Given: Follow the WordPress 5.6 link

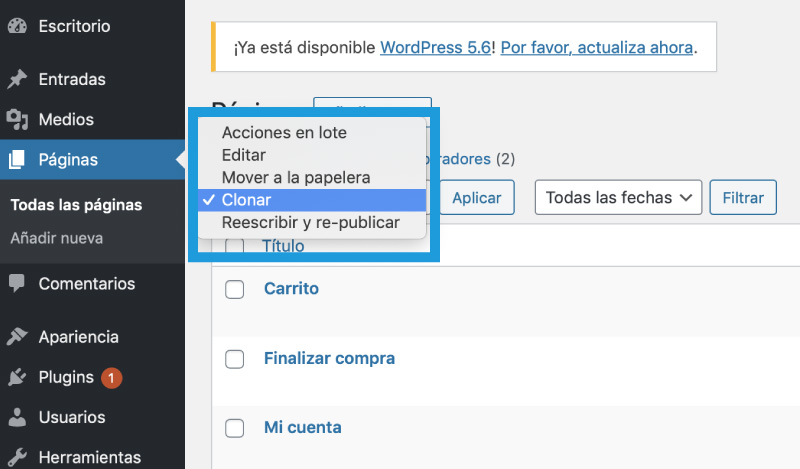Looking at the screenshot, I should pos(435,47).
